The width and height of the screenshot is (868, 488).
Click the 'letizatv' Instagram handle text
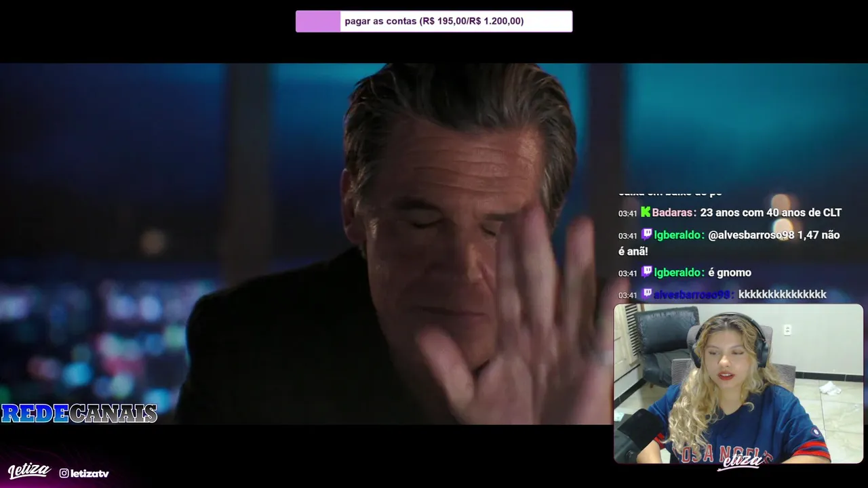coord(90,473)
